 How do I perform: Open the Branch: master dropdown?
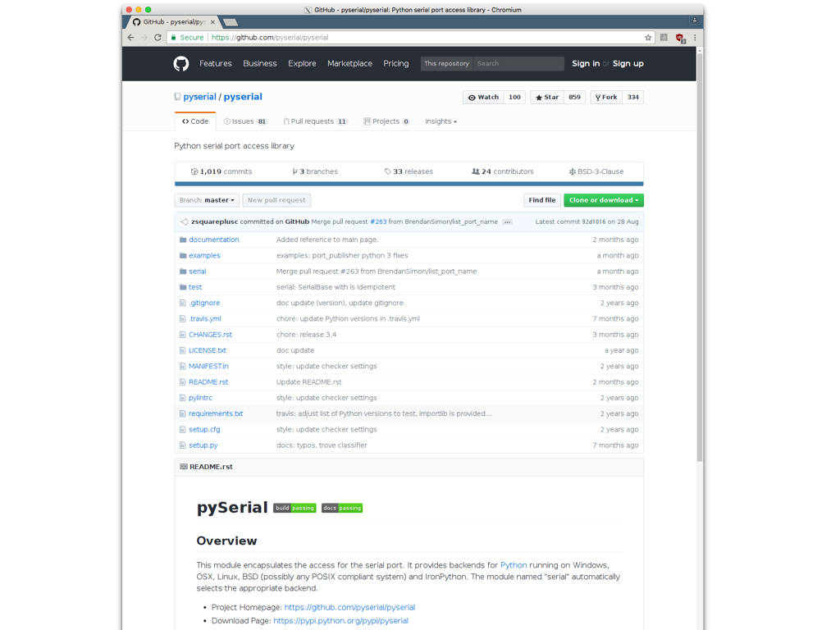[x=208, y=200]
